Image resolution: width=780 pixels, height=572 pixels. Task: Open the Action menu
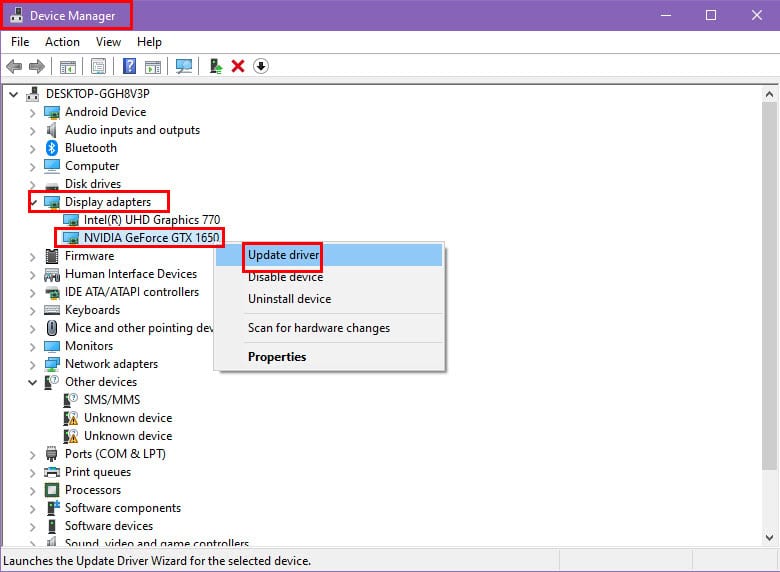tap(62, 42)
